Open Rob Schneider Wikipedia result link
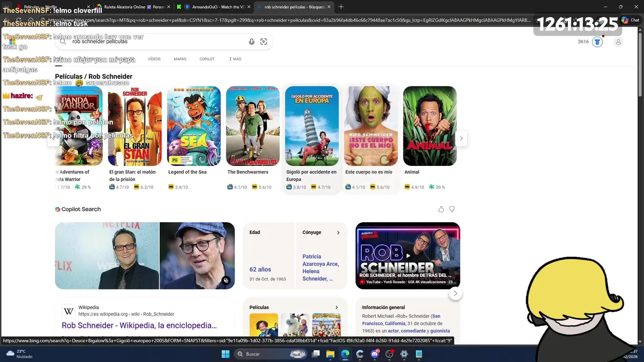Image resolution: width=644 pixels, height=362 pixels. (139, 325)
